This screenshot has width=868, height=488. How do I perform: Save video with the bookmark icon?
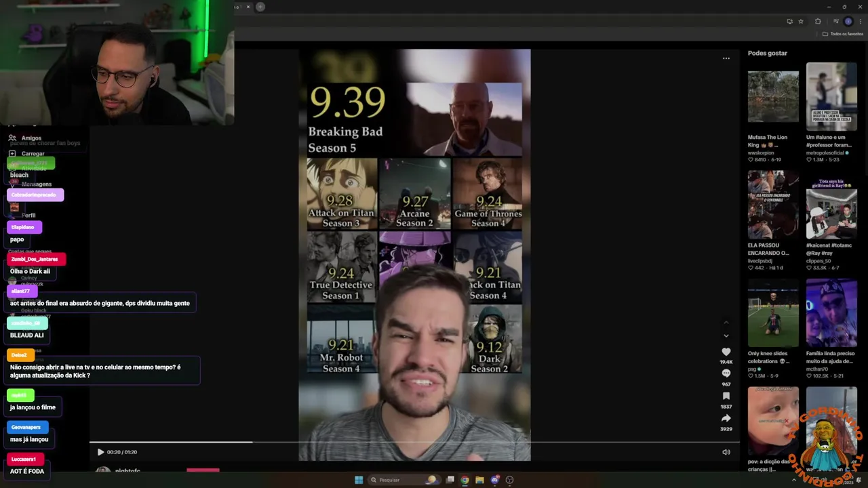tap(726, 396)
